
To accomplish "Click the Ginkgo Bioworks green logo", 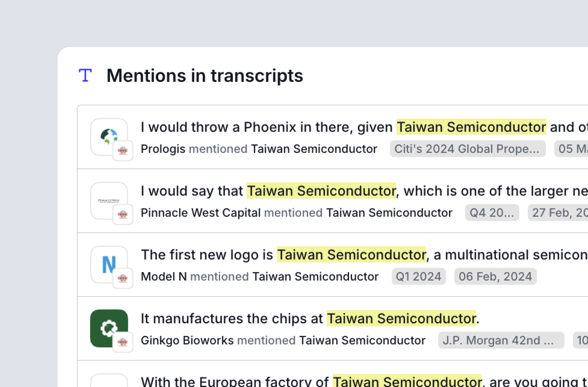I will [x=109, y=328].
